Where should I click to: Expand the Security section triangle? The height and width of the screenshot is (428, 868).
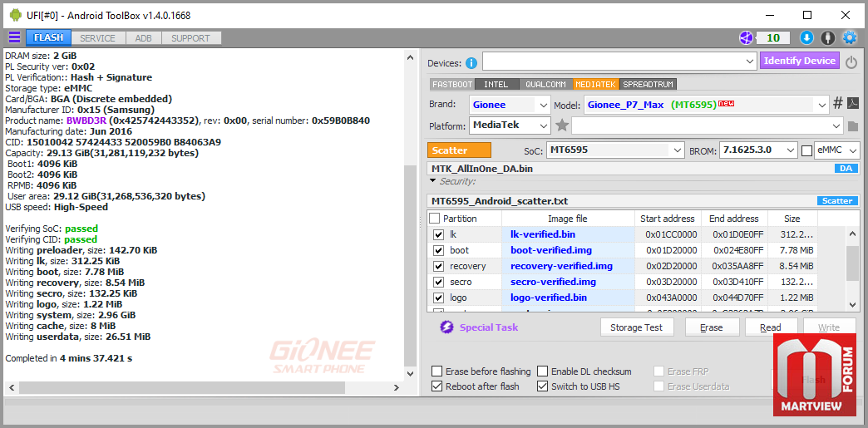click(432, 181)
